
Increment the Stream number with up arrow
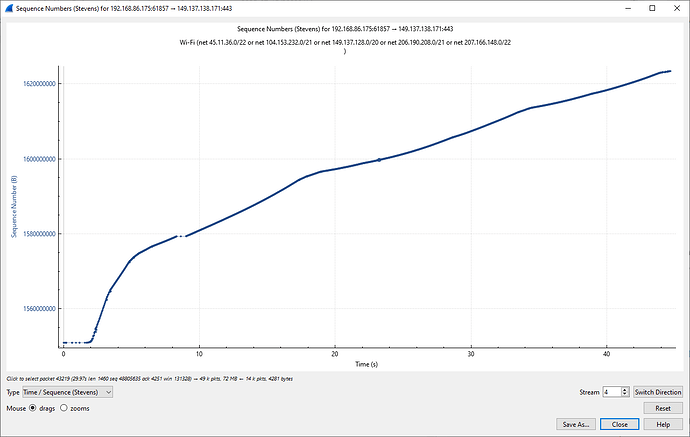pyautogui.click(x=625, y=389)
